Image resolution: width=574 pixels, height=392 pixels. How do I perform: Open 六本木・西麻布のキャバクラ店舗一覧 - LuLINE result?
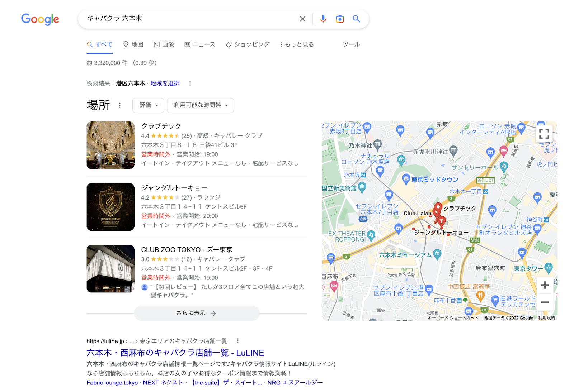(175, 353)
